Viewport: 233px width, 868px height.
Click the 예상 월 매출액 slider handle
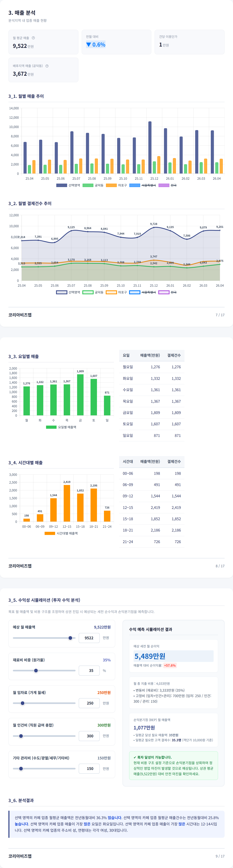click(70, 638)
